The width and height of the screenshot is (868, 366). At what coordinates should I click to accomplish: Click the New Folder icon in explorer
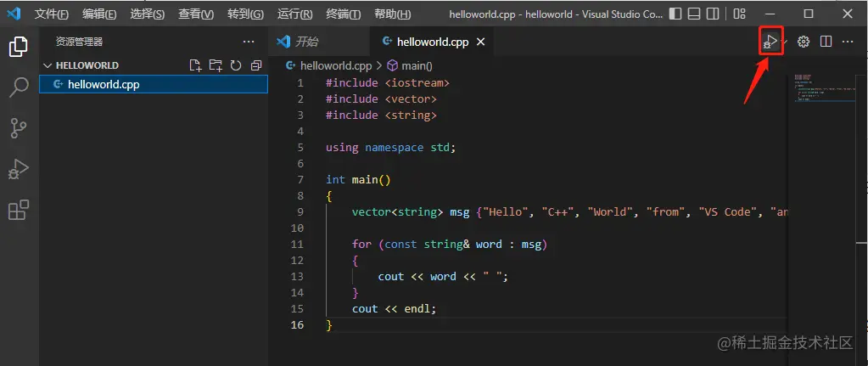(x=216, y=65)
